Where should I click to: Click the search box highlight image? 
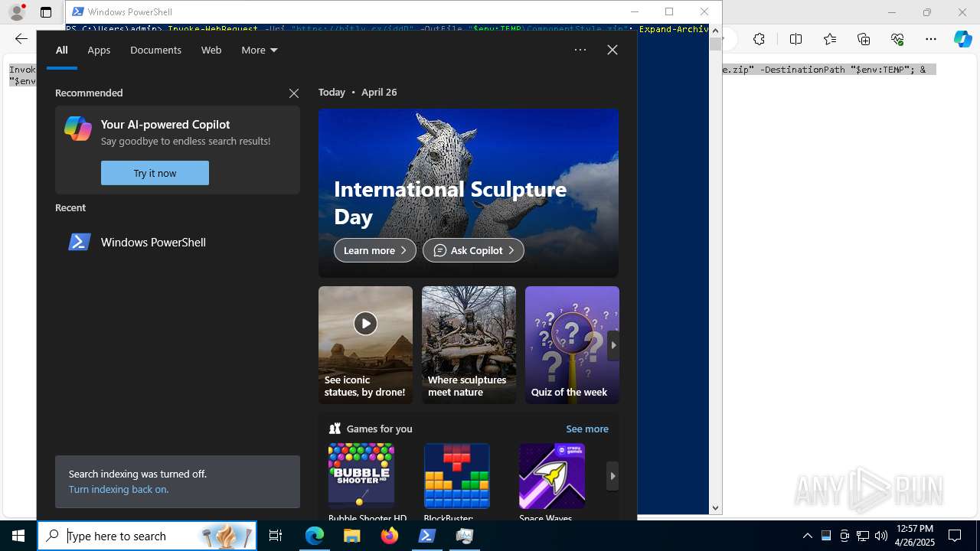(x=227, y=536)
